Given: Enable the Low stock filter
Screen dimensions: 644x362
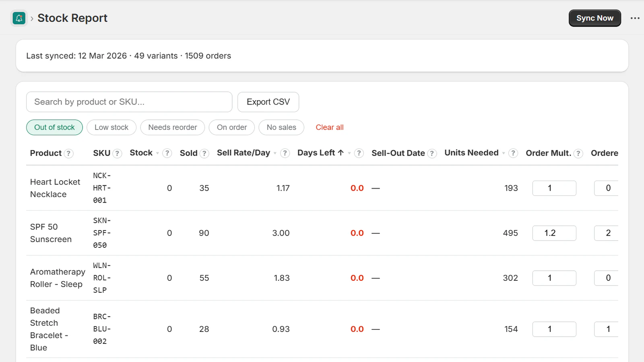Looking at the screenshot, I should (111, 128).
